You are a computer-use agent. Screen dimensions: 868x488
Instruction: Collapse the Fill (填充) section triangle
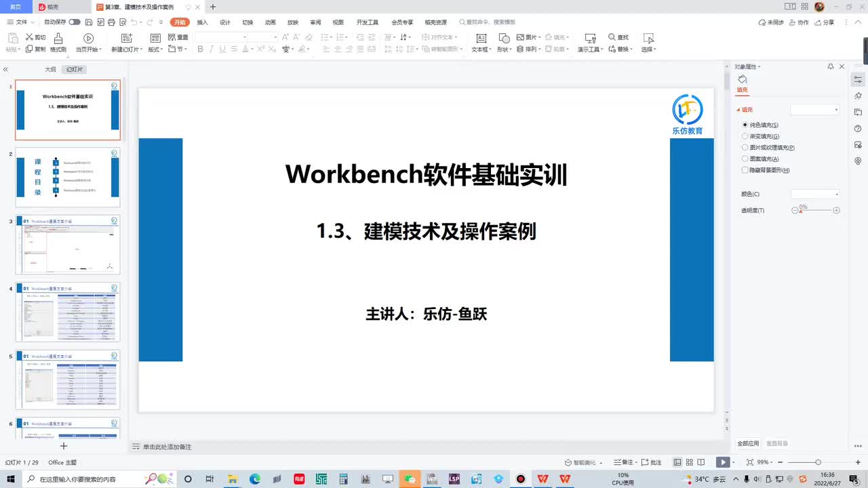(x=738, y=110)
